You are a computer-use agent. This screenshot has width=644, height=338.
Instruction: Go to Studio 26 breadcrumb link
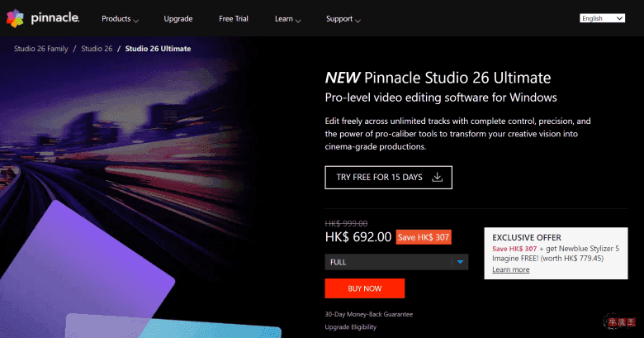(98, 49)
